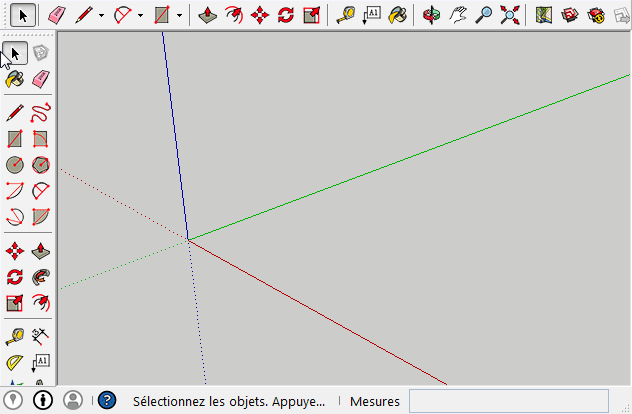This screenshot has height=414, width=632.
Task: Open the blue question mark Instructor help
Action: (107, 400)
